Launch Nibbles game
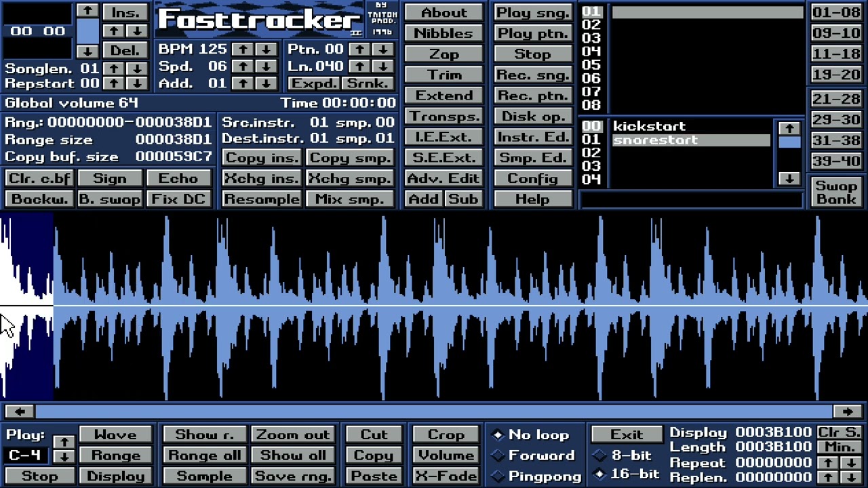868x488 pixels. (444, 33)
